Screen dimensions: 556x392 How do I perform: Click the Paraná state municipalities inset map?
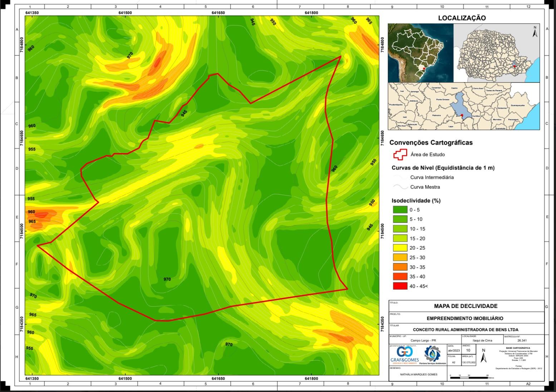coord(496,53)
